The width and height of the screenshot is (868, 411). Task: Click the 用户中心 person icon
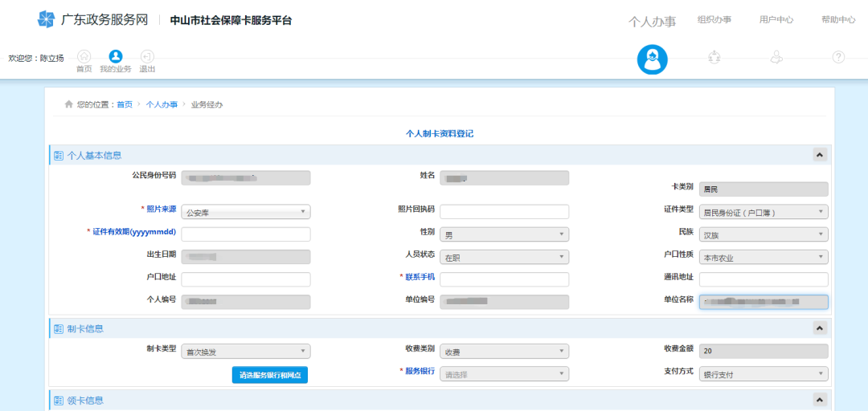point(776,57)
